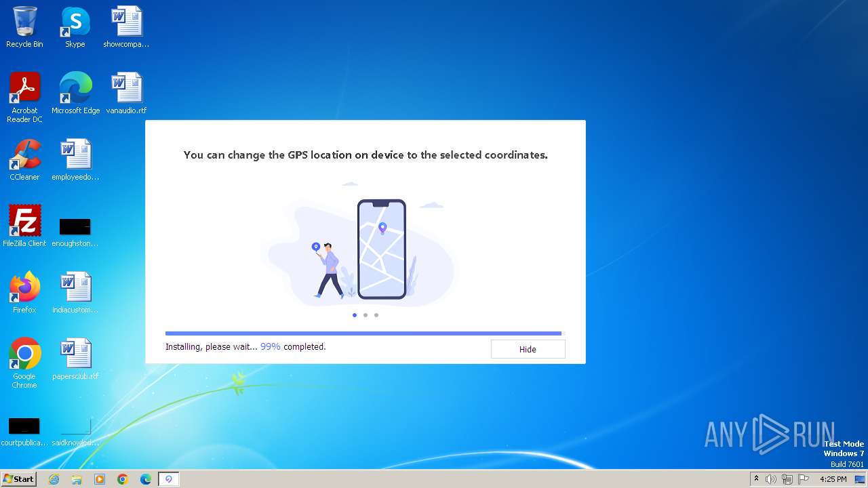This screenshot has width=868, height=488.
Task: Launch Internet Explorer from taskbar
Action: [x=54, y=479]
